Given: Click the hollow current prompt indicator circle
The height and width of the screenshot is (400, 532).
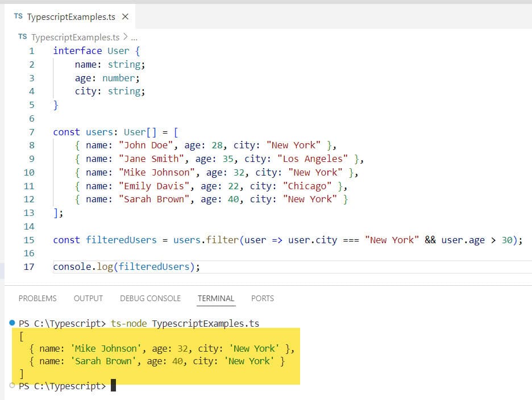Looking at the screenshot, I should tap(12, 385).
